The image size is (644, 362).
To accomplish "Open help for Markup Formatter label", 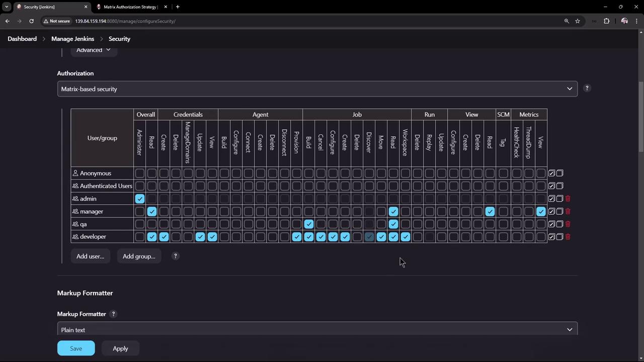I will [113, 314].
